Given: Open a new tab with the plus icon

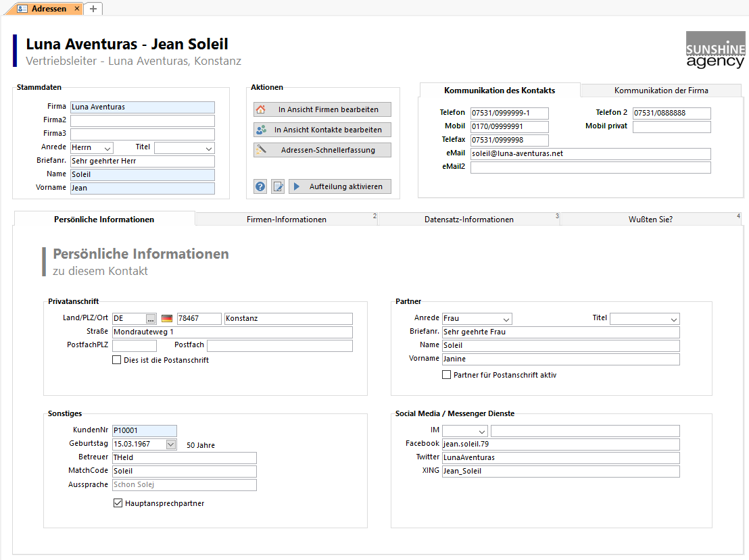Looking at the screenshot, I should click(x=93, y=9).
